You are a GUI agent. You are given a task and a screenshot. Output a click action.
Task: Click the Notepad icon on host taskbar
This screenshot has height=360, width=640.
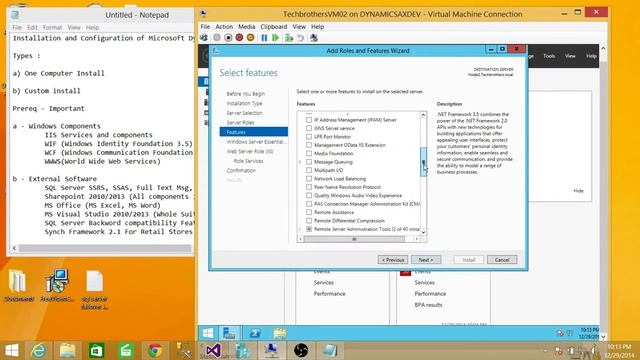[x=330, y=350]
